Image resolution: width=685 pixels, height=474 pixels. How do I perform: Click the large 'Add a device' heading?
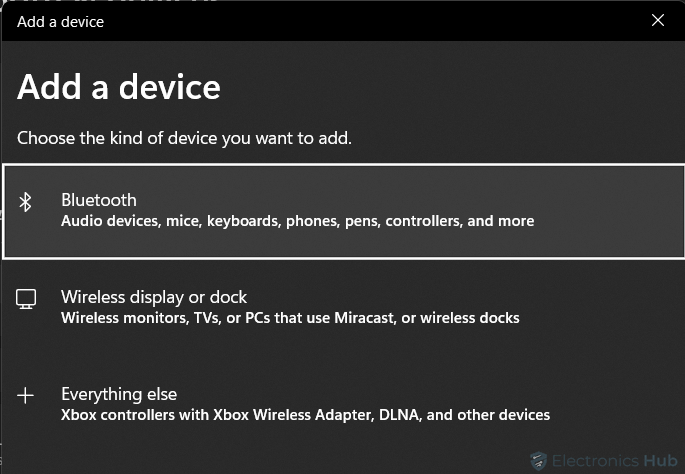pyautogui.click(x=119, y=87)
